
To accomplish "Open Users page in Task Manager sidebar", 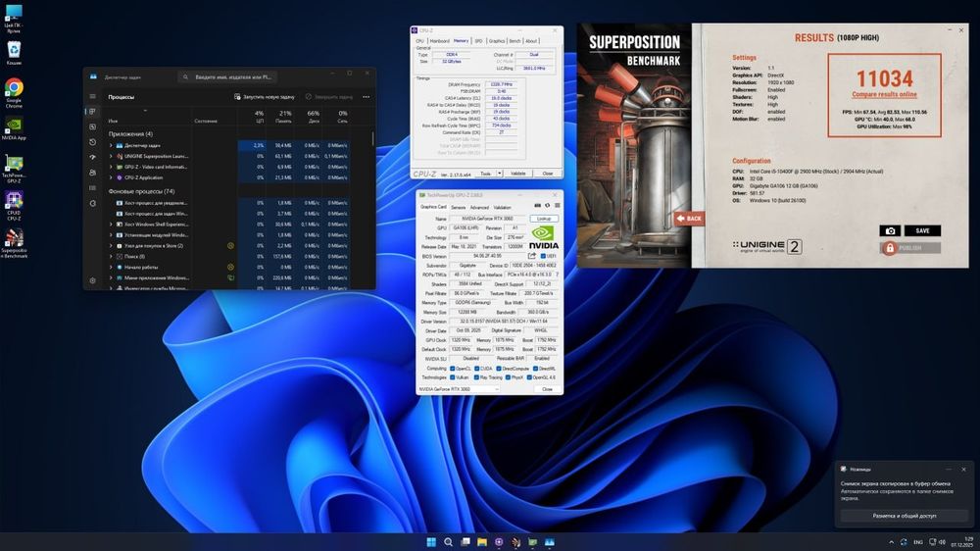I will 92,173.
